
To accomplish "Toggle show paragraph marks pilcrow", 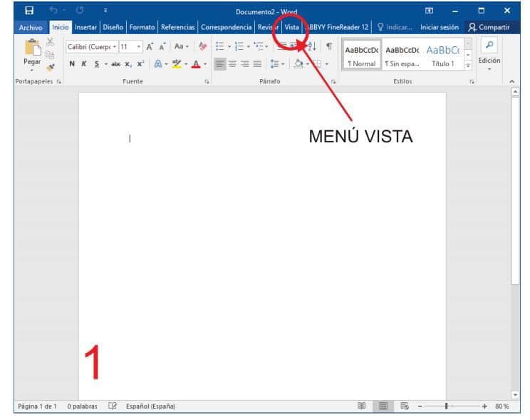I will 328,46.
